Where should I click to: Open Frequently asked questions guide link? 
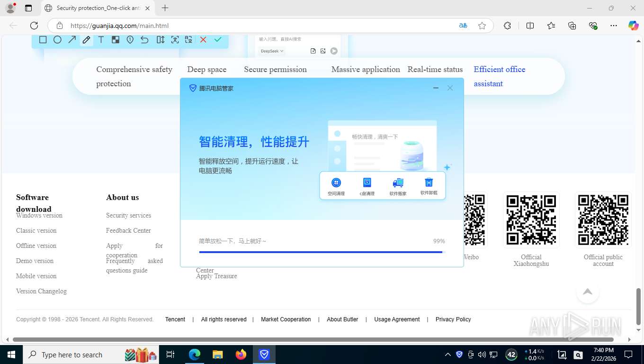(x=134, y=265)
